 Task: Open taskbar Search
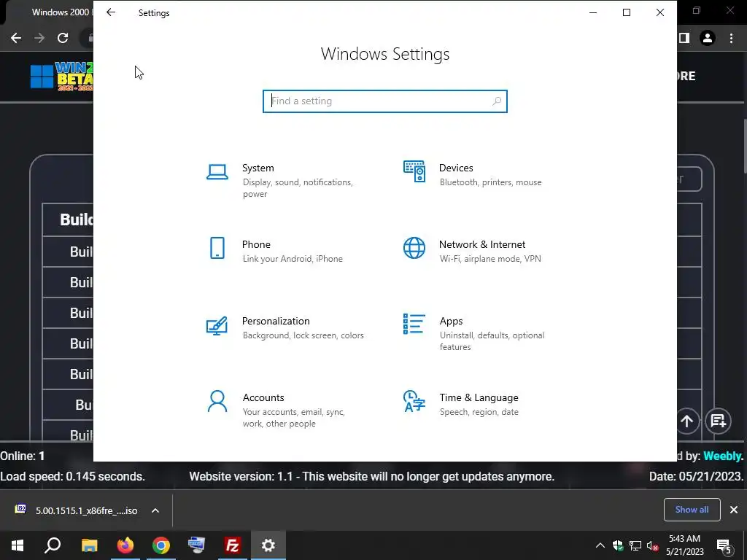tap(53, 545)
